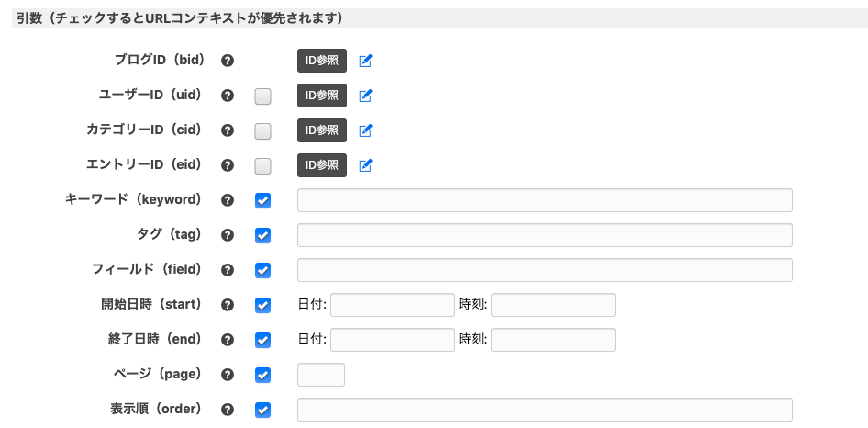Image resolution: width=868 pixels, height=428 pixels.
Task: Click the edit pencil icon for カテゴリーID
Action: pos(365,130)
